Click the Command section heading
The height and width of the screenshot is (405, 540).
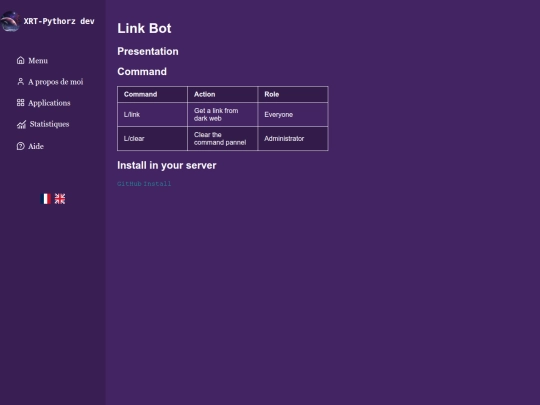pos(142,72)
